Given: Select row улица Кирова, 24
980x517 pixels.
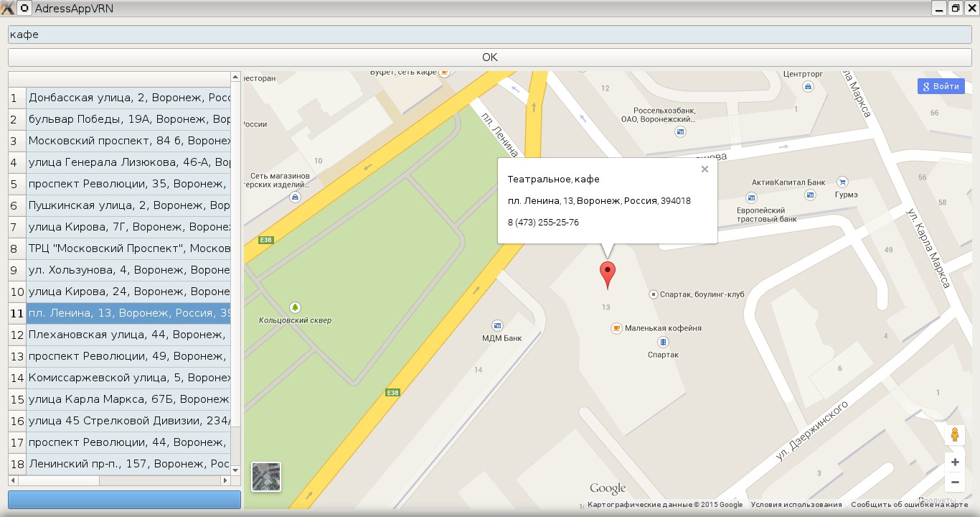Looking at the screenshot, I should (128, 292).
